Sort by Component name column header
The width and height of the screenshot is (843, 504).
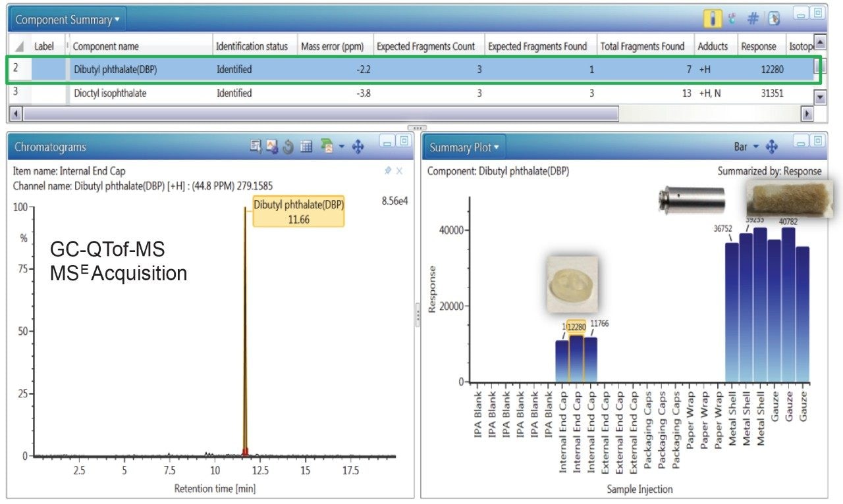pos(140,47)
